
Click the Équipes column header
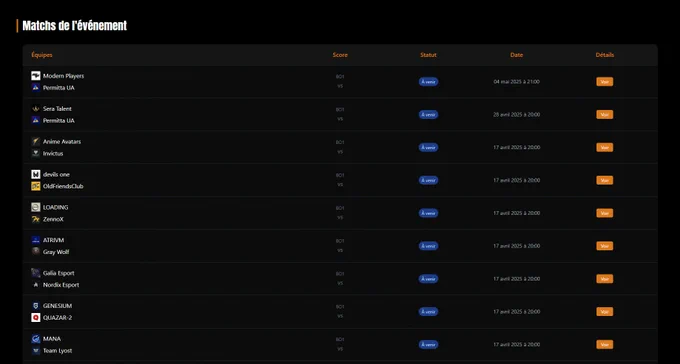[x=42, y=55]
